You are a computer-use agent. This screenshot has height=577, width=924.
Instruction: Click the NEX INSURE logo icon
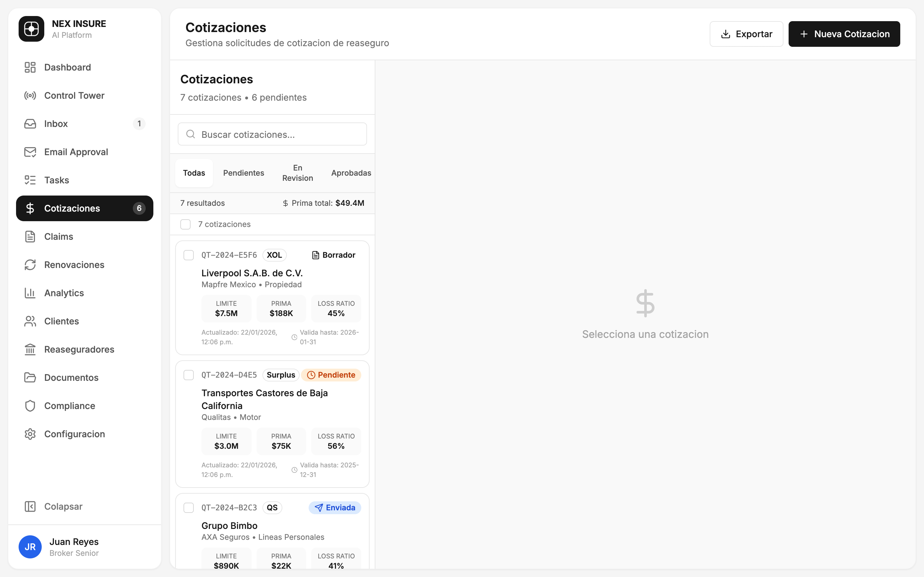click(x=31, y=29)
